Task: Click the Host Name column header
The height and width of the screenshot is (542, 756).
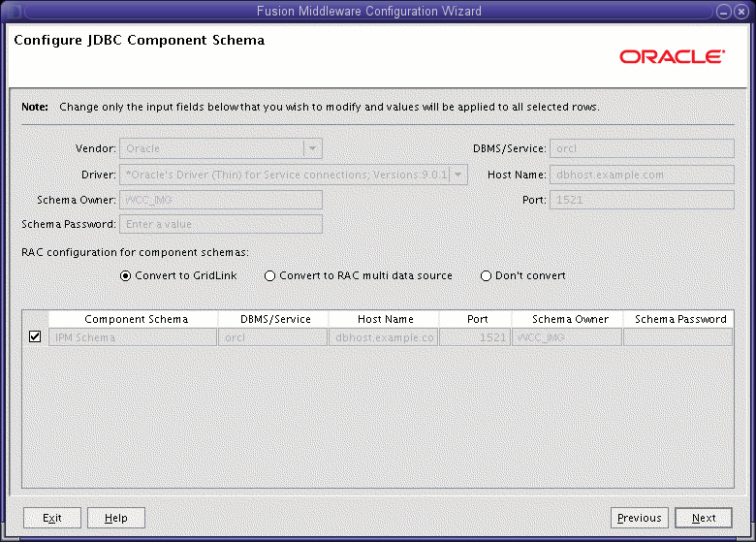Action: pos(384,319)
